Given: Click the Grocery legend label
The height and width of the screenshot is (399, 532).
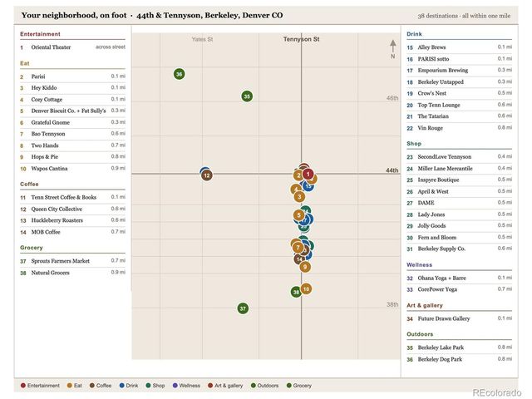Looking at the screenshot, I should (302, 386).
